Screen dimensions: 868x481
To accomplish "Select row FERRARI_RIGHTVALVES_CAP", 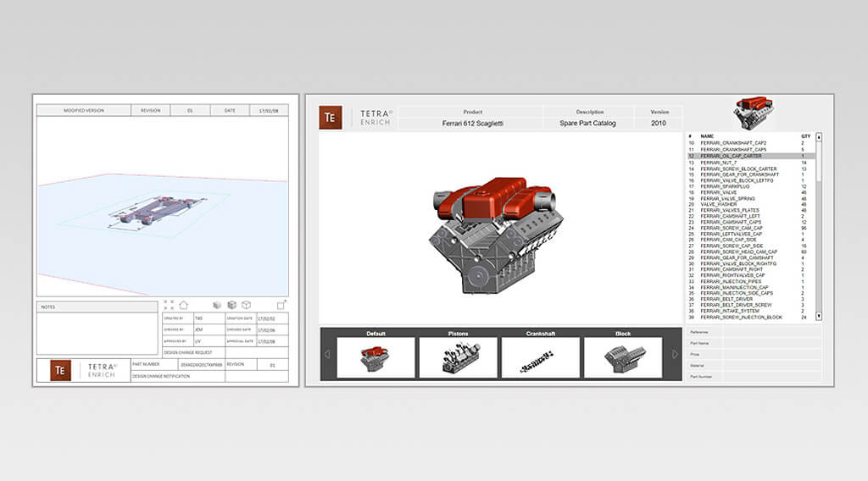I will [751, 275].
